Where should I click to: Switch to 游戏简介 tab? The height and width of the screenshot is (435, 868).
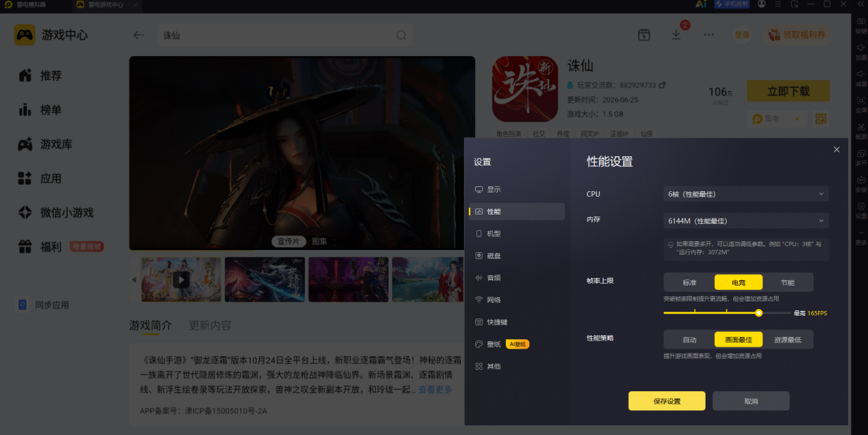tap(151, 325)
